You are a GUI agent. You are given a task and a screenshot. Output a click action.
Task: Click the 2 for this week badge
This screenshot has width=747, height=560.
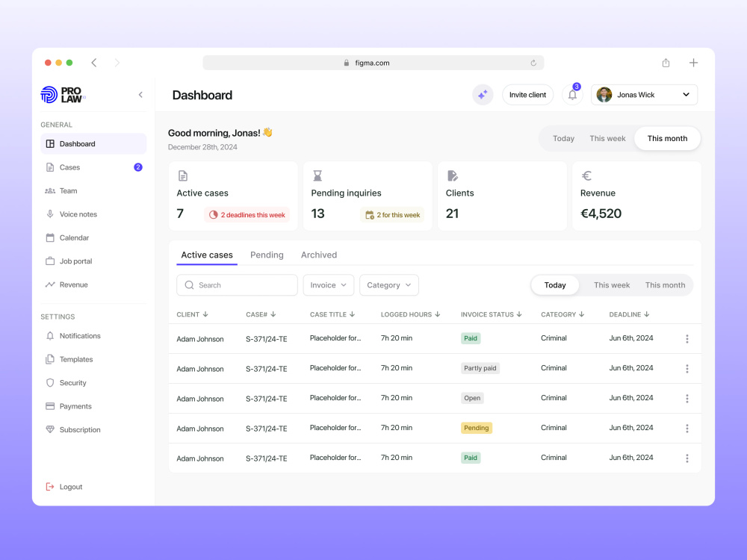tap(392, 215)
